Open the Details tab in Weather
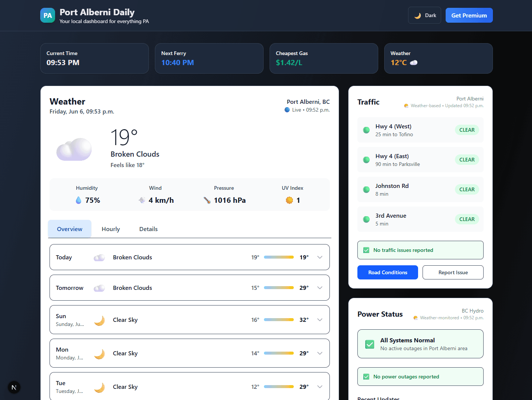Viewport: 532px width, 400px height. (148, 229)
